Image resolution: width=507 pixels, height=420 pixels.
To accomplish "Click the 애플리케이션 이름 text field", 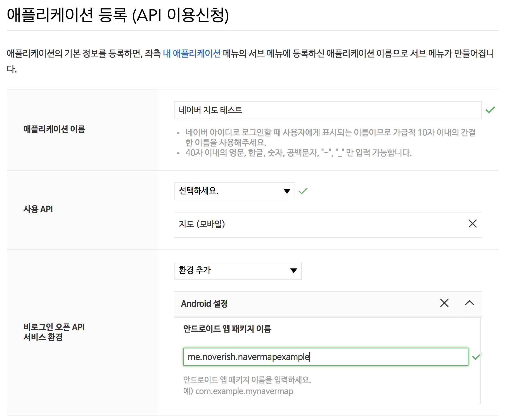I will (x=328, y=110).
